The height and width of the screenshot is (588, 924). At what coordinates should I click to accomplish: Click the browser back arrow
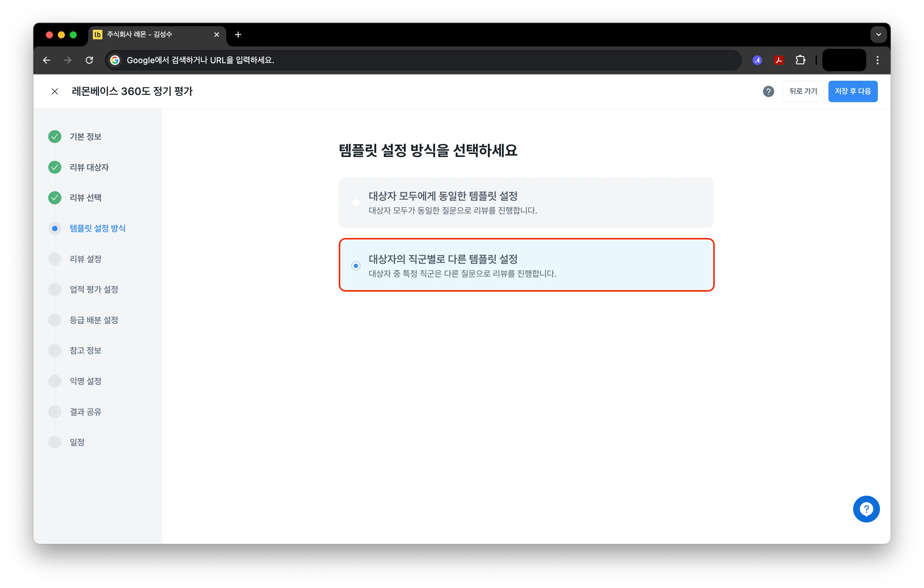tap(46, 60)
